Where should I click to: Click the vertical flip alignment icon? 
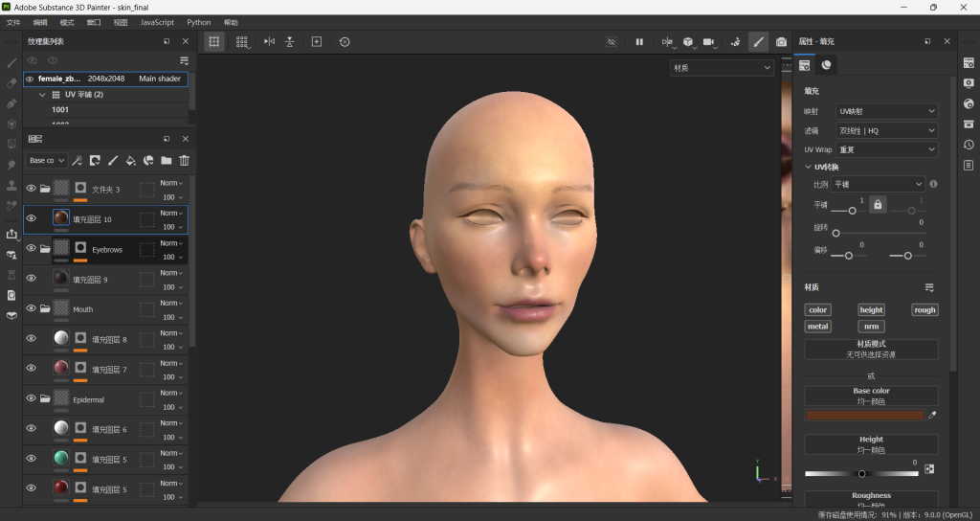[289, 42]
